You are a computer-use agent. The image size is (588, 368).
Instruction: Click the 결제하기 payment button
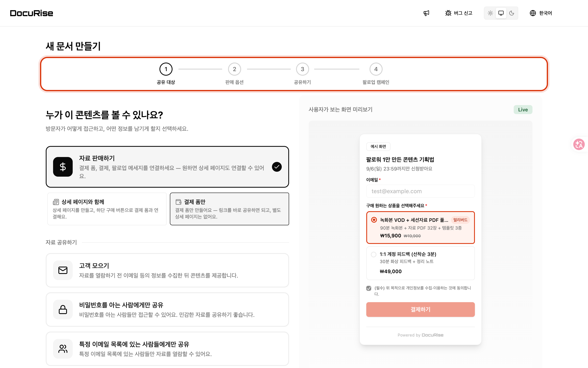click(x=420, y=309)
